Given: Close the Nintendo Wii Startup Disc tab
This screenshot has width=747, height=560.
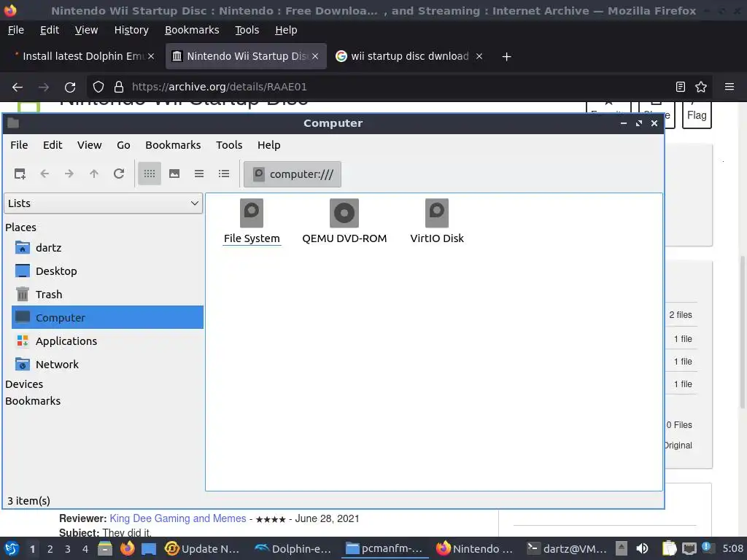Looking at the screenshot, I should point(315,56).
